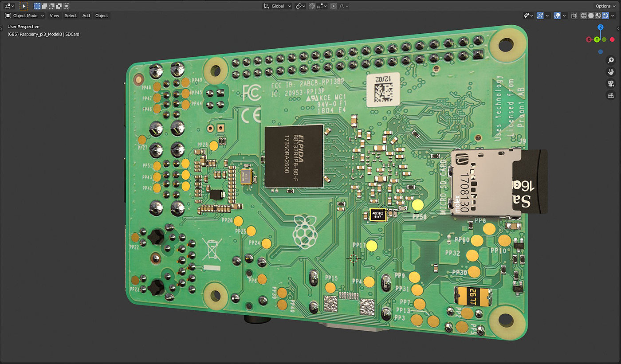This screenshot has width=621, height=364.
Task: Select the Tweak tool in the toolbar
Action: (x=24, y=6)
